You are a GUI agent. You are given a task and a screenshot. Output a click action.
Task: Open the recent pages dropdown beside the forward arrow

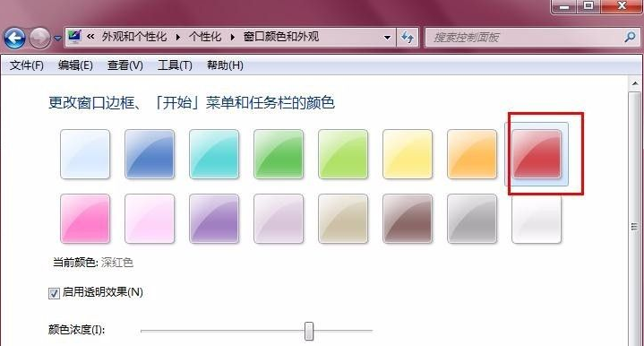(57, 39)
